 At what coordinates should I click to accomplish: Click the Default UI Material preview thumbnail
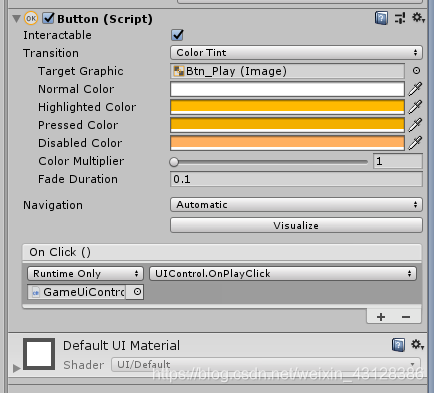pos(39,354)
